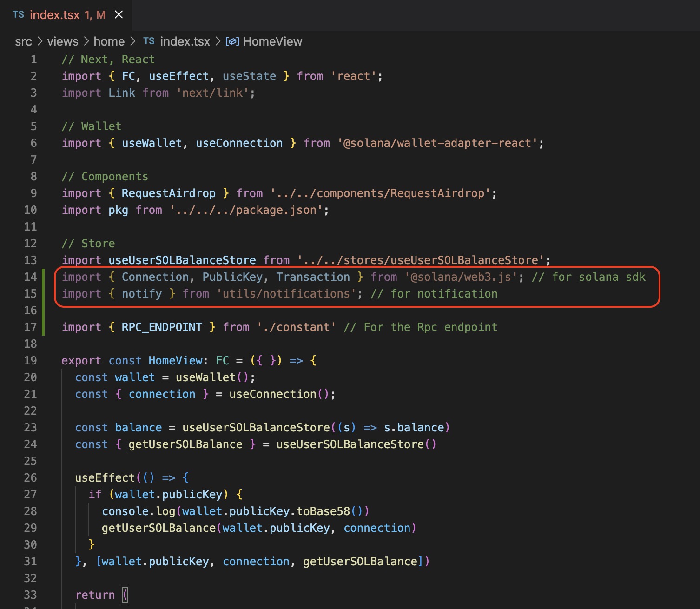Click the green change marker beside line 17

tap(44, 327)
